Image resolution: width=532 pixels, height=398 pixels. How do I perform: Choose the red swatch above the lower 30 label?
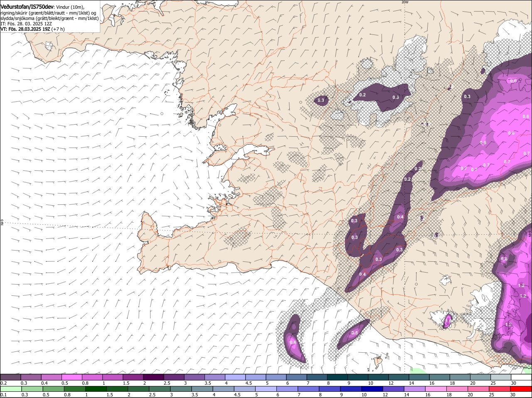521,389
